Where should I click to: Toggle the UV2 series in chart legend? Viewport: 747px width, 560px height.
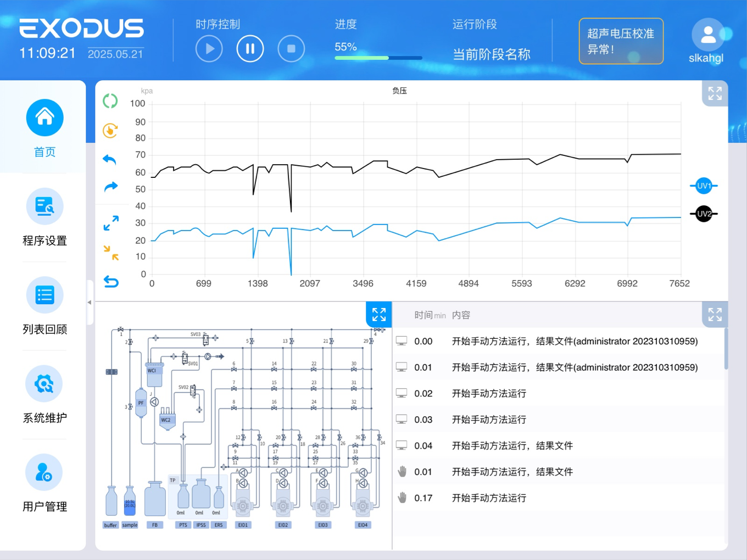(704, 214)
